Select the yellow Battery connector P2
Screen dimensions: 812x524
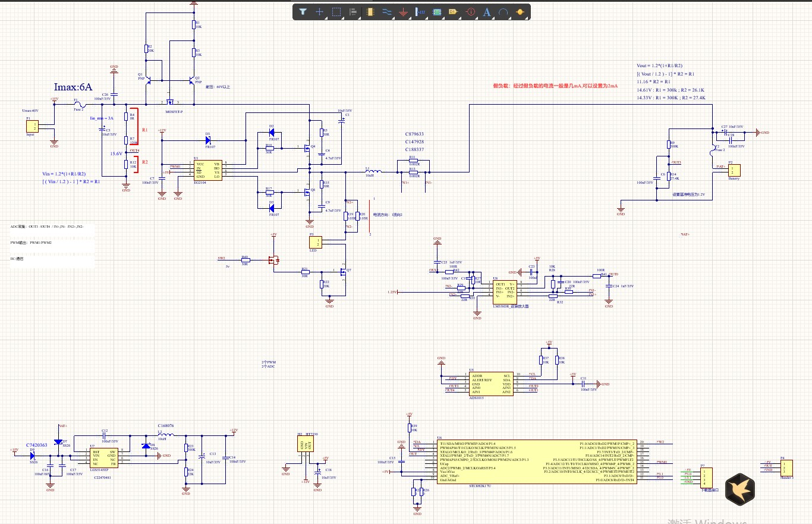pyautogui.click(x=734, y=171)
